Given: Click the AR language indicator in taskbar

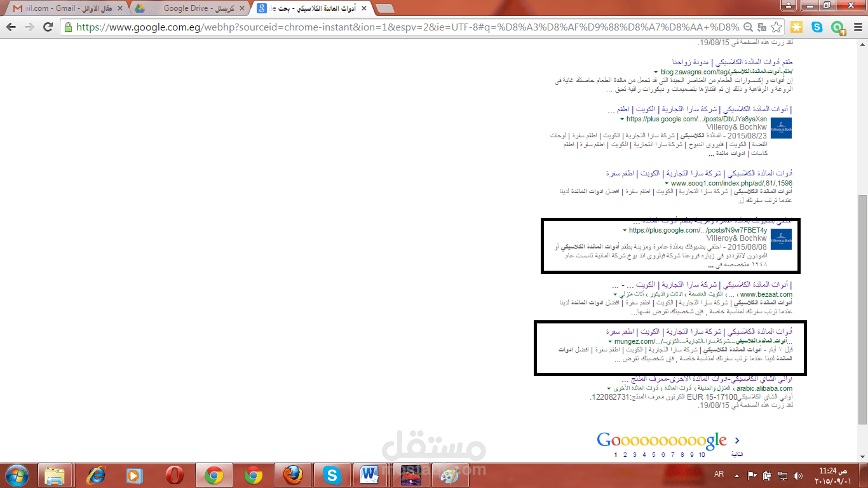Looking at the screenshot, I should coord(719,475).
